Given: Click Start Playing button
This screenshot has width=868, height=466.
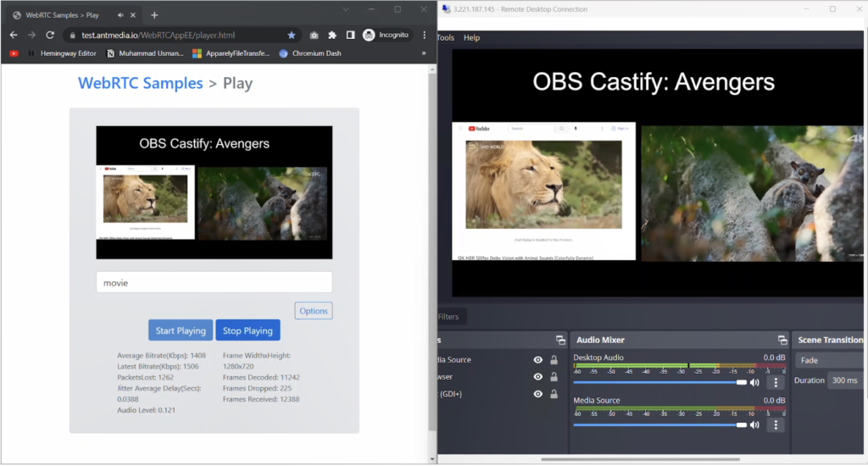Looking at the screenshot, I should (181, 330).
